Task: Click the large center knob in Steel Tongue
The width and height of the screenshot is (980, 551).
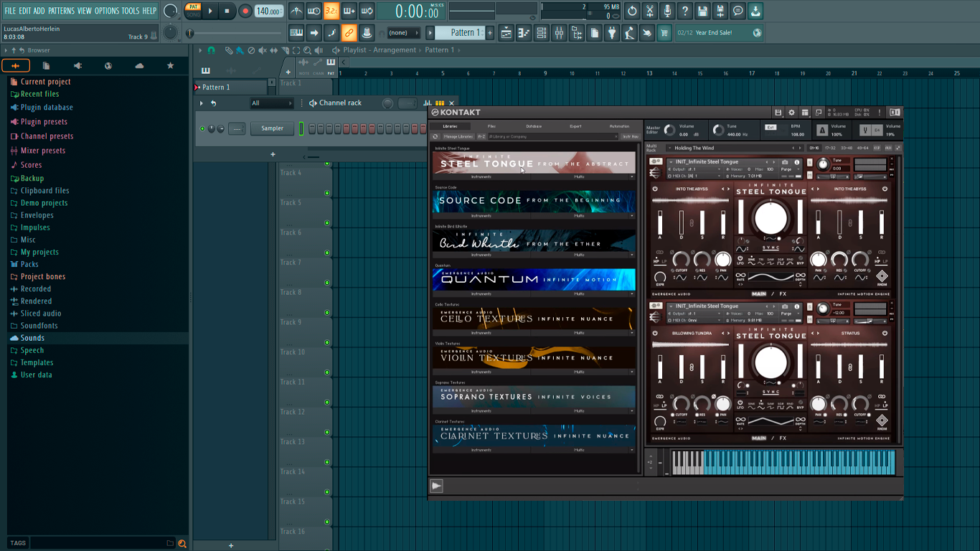Action: (x=771, y=218)
